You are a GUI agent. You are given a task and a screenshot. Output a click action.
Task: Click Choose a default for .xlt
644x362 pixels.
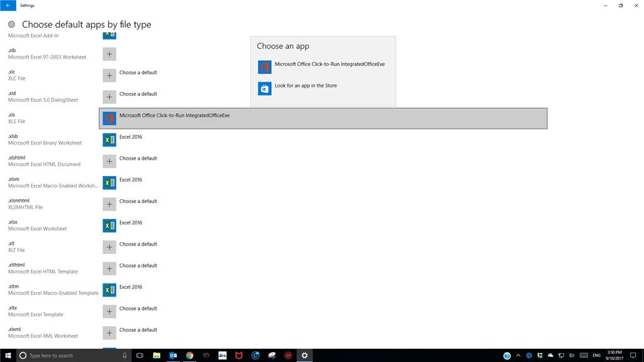(x=138, y=244)
